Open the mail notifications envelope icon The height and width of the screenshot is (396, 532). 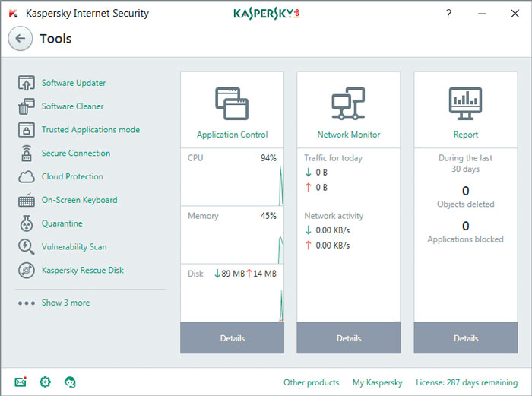(x=21, y=382)
